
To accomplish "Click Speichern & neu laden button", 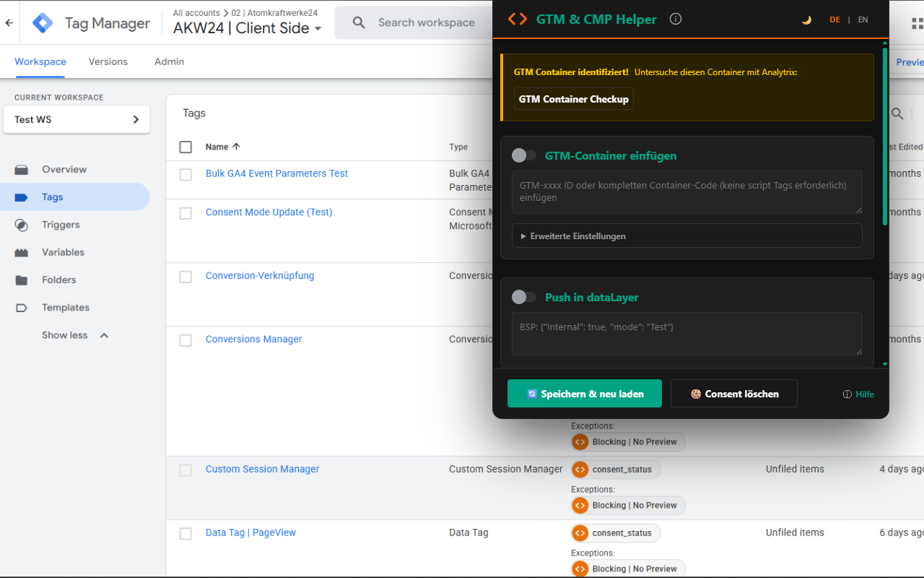I will (x=585, y=394).
